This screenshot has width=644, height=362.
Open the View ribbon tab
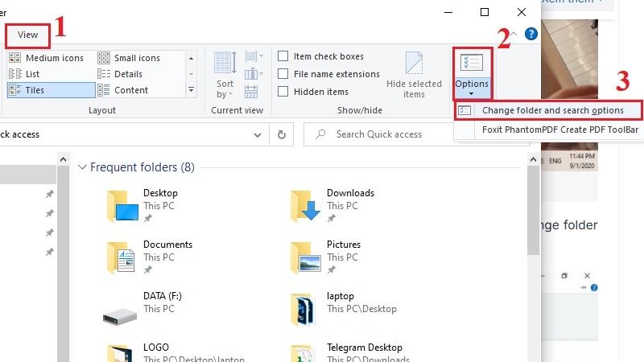27,35
